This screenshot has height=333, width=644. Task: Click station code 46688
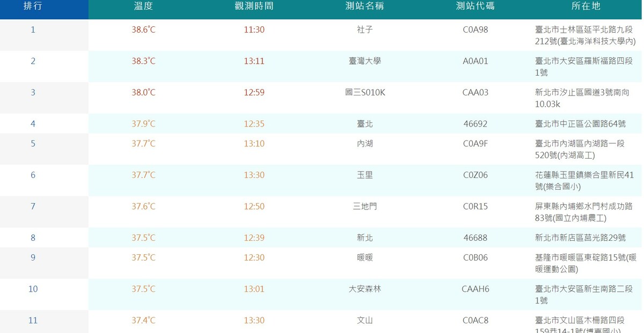coord(475,238)
